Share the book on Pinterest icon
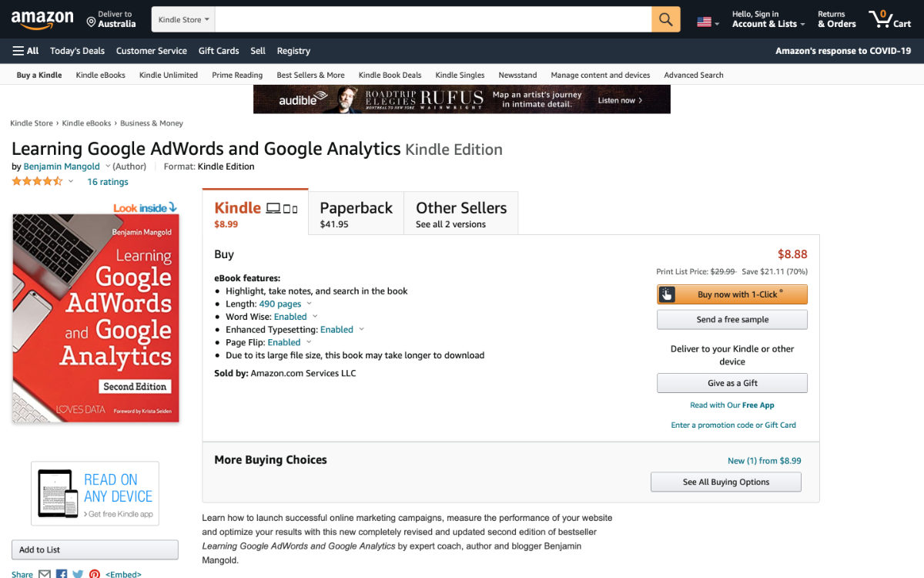This screenshot has height=578, width=924. click(x=94, y=573)
